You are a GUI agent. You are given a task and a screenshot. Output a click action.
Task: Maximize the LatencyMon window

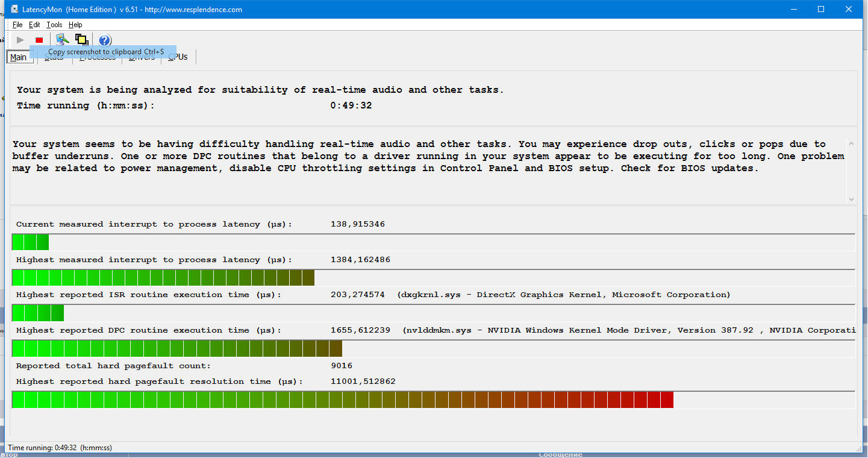pos(821,9)
